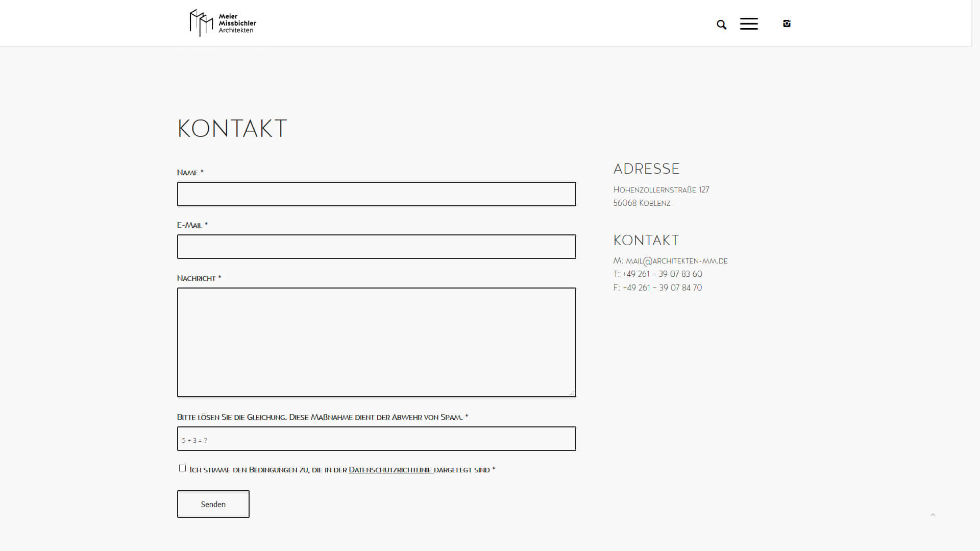Click into the Nachricht text area
Viewport: 980px width, 551px height.
click(x=377, y=342)
